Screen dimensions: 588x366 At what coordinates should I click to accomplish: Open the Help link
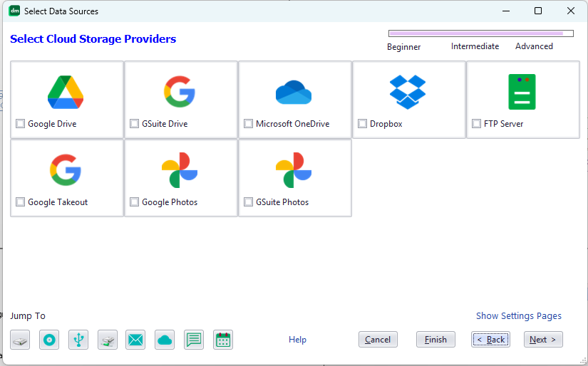tap(297, 340)
